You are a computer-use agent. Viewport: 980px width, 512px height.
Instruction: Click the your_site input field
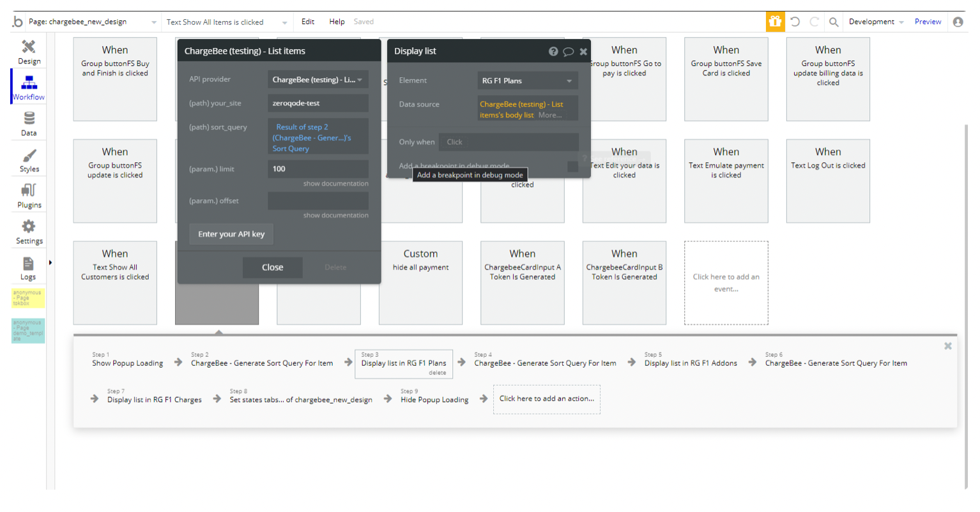coord(318,103)
